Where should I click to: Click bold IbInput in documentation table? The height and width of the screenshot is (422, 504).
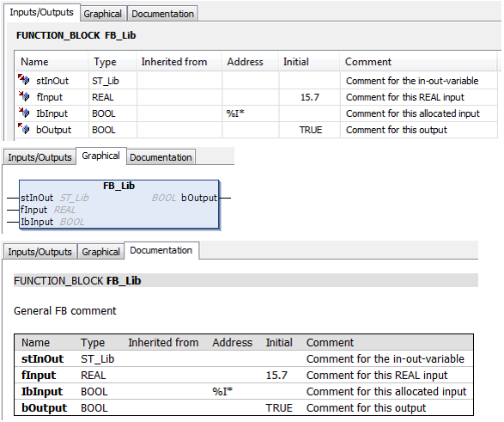[x=42, y=392]
